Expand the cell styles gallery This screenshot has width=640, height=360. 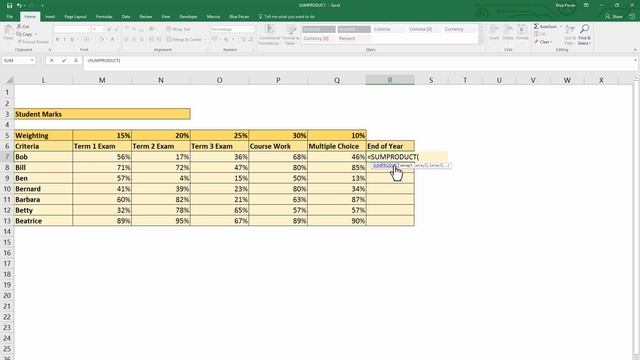coord(481,41)
